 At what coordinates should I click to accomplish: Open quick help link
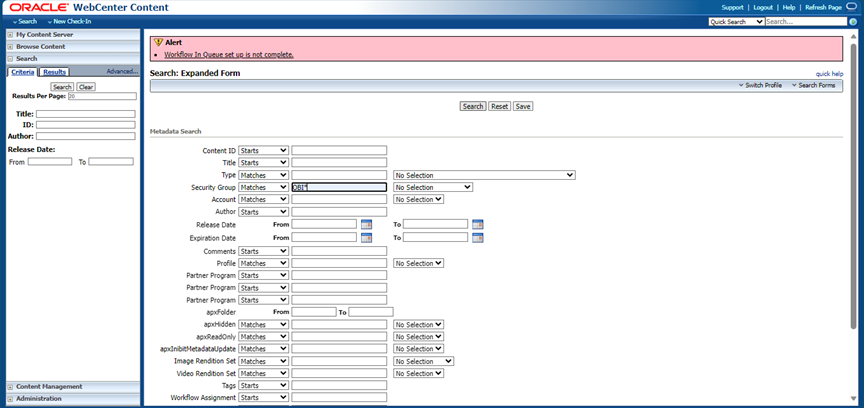[x=829, y=74]
